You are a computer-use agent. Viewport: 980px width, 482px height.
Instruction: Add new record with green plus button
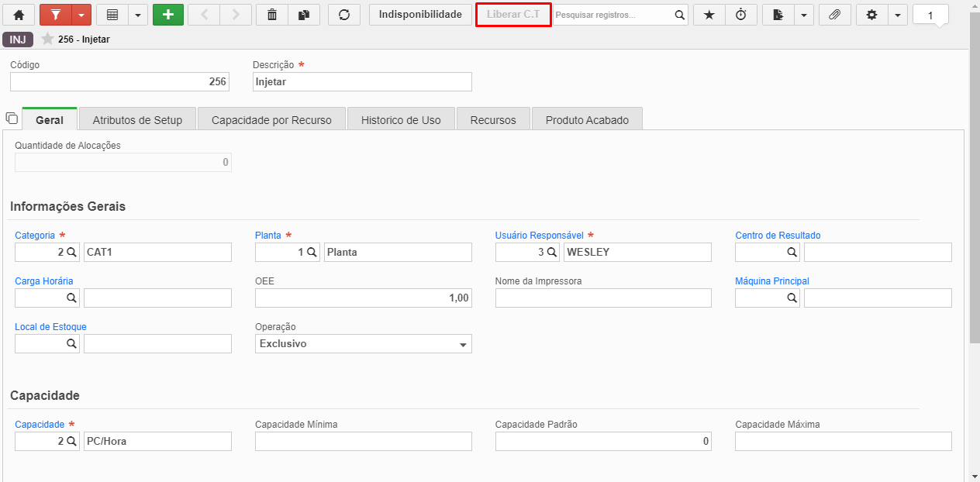(x=168, y=15)
